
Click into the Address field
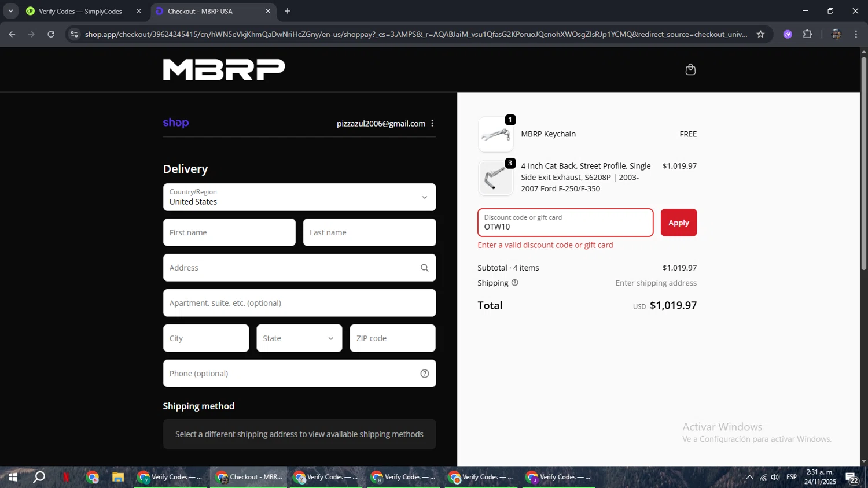point(299,268)
